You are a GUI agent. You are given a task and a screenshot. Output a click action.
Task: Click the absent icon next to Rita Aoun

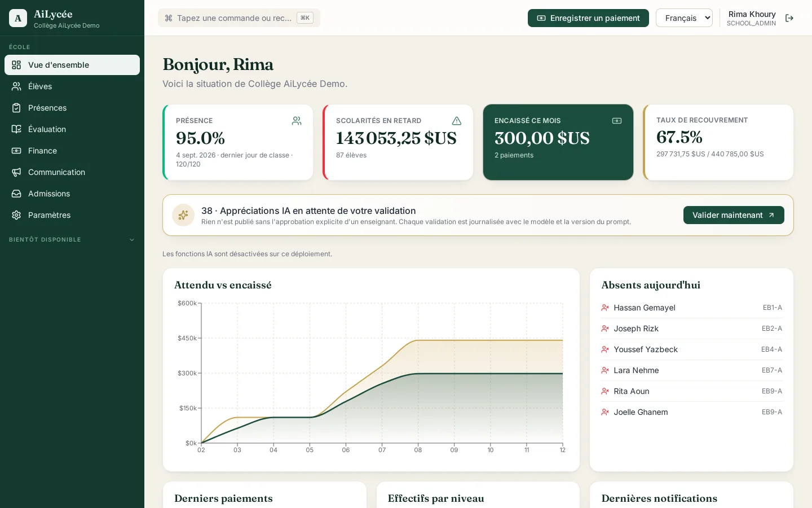605,391
